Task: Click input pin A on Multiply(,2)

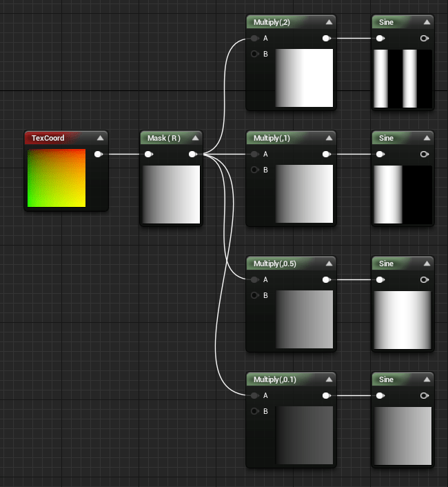Action: click(254, 39)
